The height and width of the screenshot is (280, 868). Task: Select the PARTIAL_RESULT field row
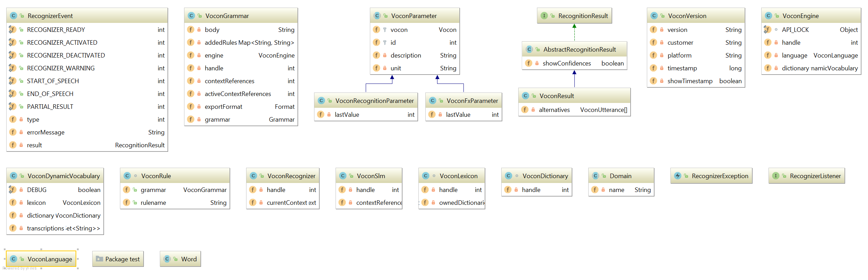pos(87,107)
